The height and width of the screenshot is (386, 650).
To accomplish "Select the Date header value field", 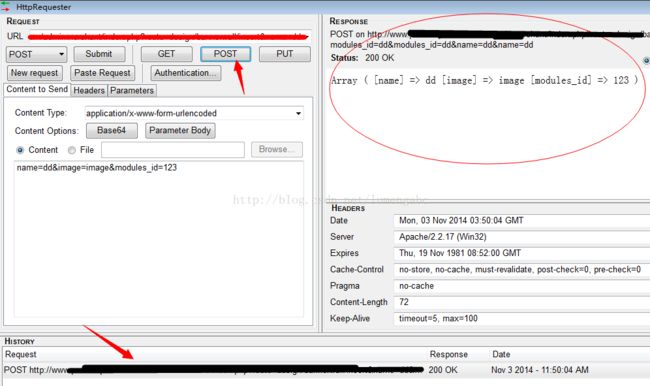I will tap(521, 221).
